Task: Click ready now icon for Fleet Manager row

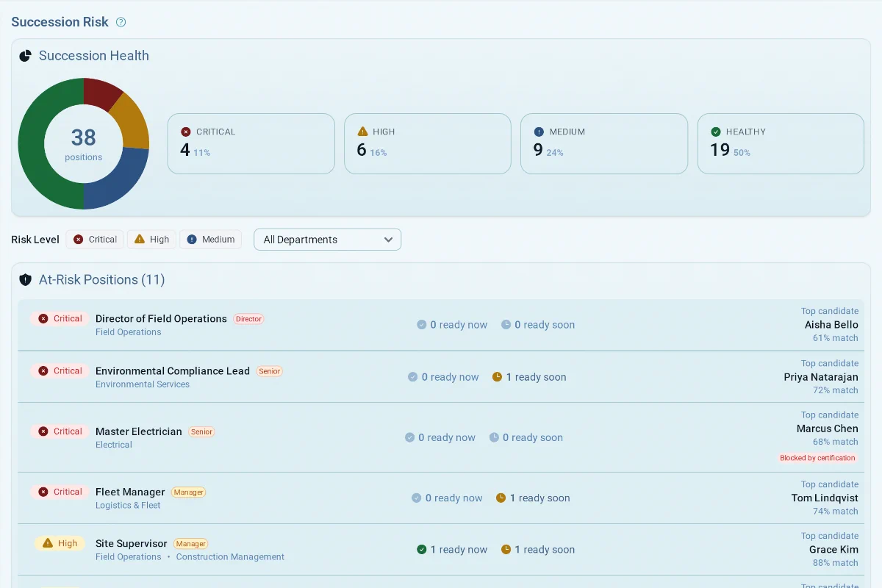Action: [417, 498]
